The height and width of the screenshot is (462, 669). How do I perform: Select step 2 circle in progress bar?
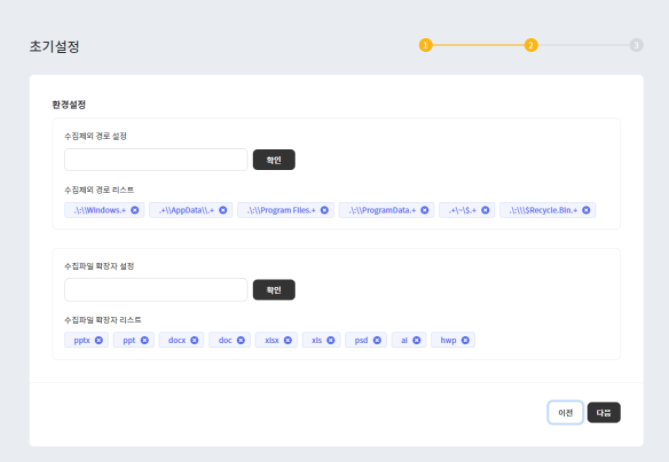pos(531,45)
